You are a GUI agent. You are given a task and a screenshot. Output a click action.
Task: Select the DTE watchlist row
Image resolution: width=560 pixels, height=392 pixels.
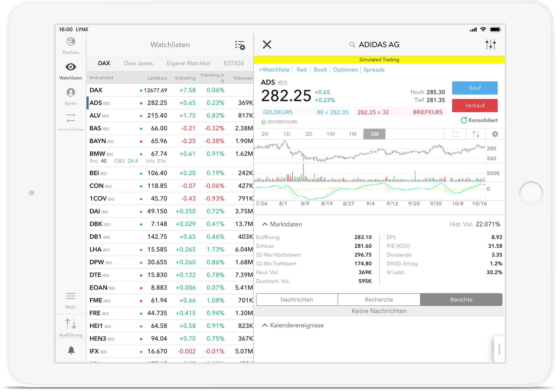(x=170, y=275)
